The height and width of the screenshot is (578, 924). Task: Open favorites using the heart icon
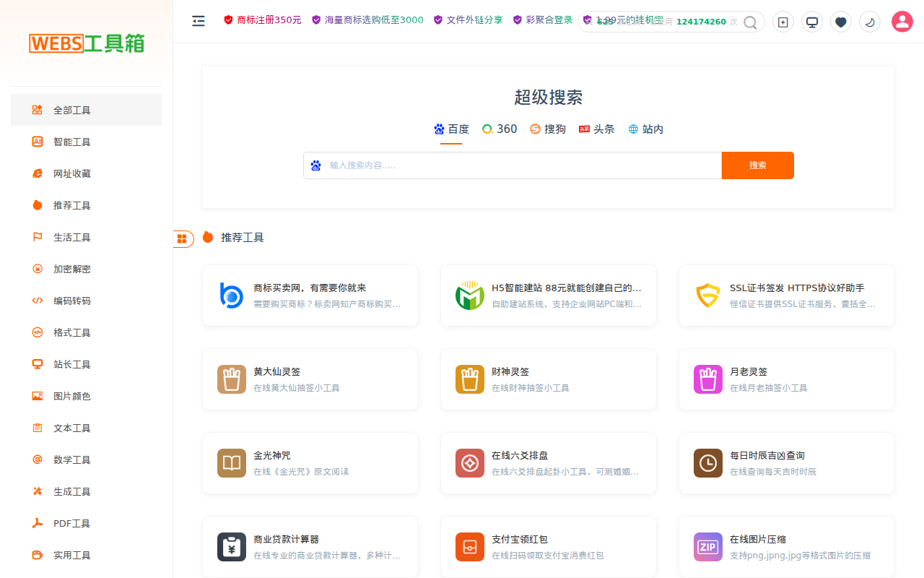[x=840, y=22]
